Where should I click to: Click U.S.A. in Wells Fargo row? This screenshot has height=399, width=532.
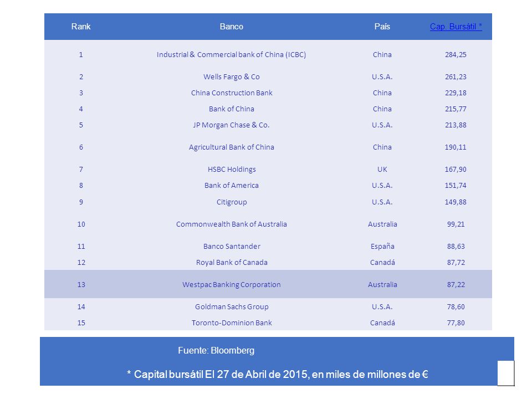382,76
